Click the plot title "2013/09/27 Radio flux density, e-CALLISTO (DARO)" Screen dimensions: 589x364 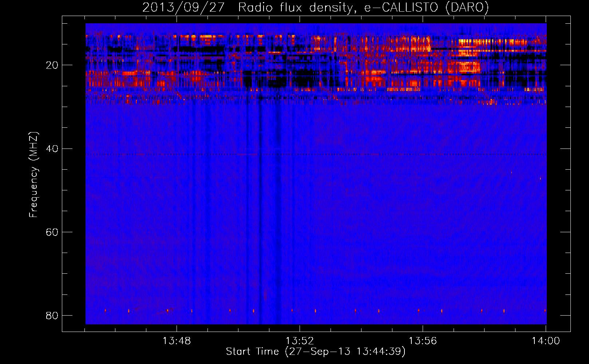[316, 7]
